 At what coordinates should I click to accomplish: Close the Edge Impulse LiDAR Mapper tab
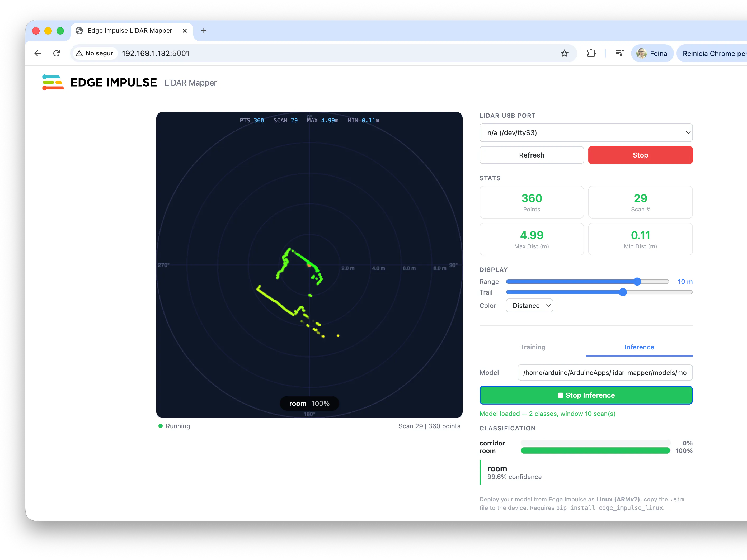click(185, 31)
